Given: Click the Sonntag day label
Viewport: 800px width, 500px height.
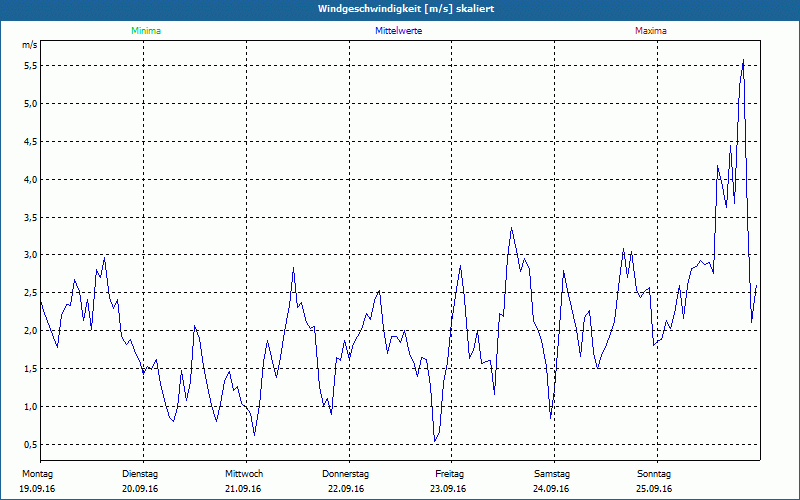Looking at the screenshot, I should coord(654,474).
